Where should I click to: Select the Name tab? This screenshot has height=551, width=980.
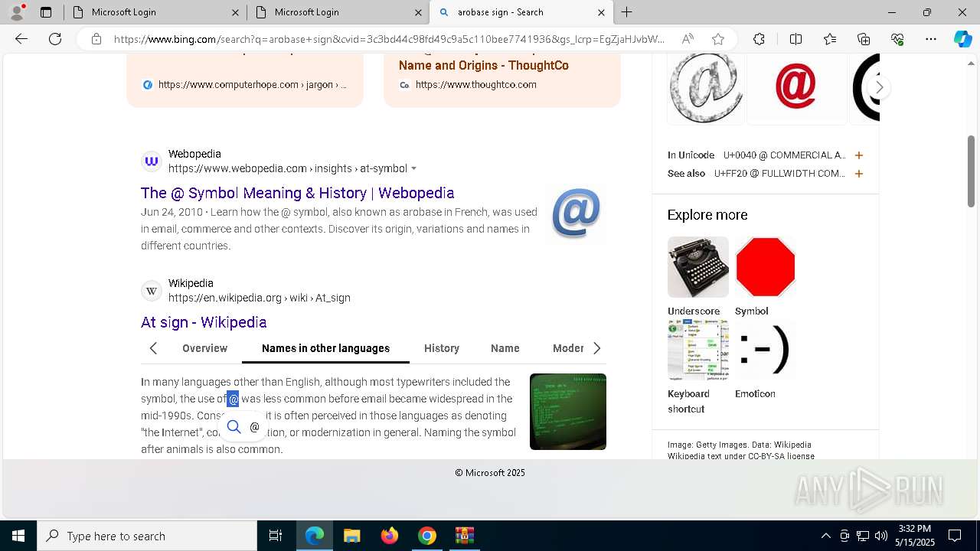(x=505, y=348)
